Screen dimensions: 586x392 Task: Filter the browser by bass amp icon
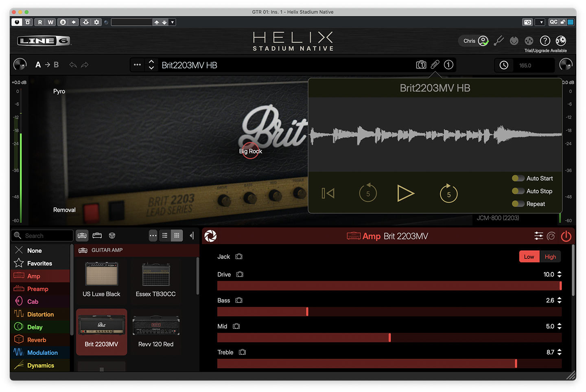(x=97, y=235)
